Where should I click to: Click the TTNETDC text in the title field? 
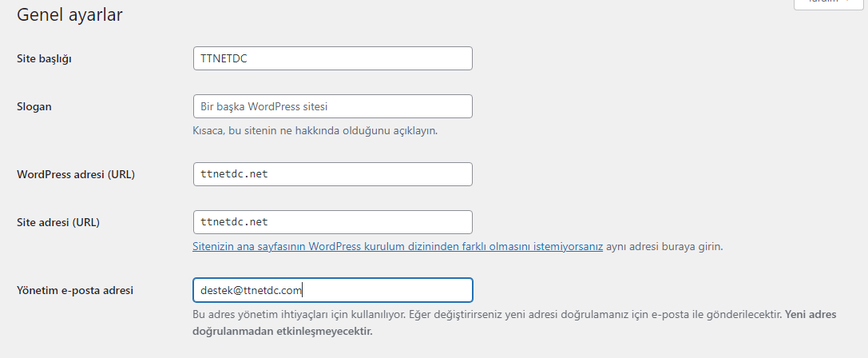tap(224, 58)
